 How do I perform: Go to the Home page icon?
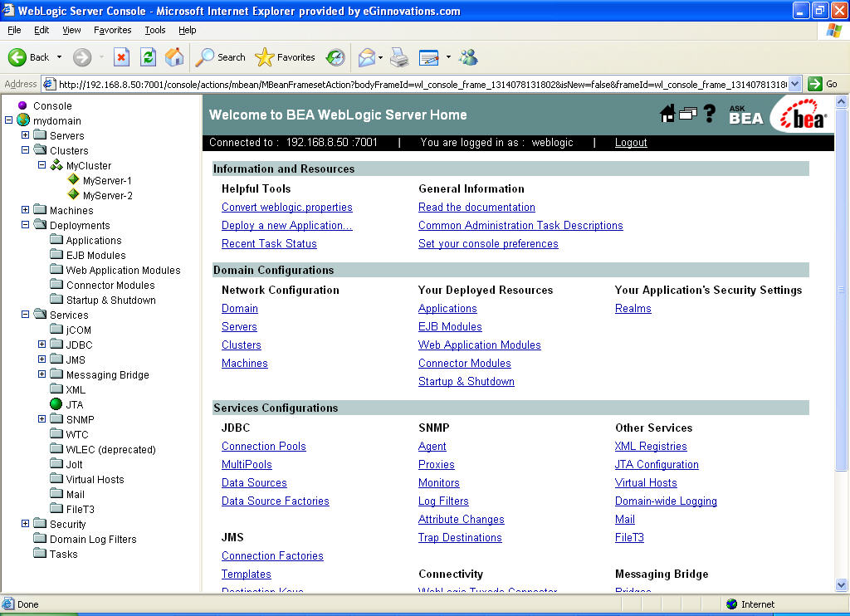(x=174, y=57)
